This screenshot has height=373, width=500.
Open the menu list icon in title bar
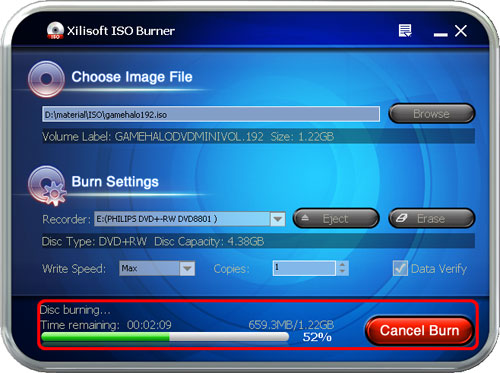tap(405, 31)
